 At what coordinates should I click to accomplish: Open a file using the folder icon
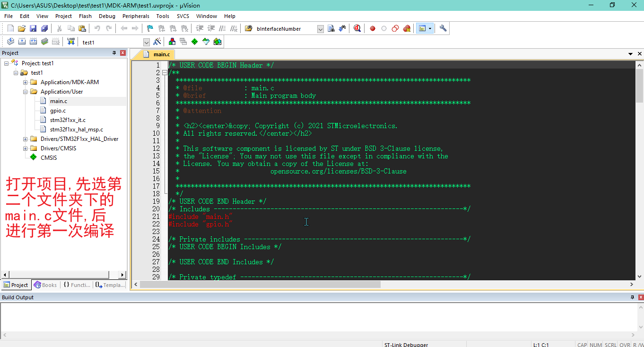pos(22,28)
